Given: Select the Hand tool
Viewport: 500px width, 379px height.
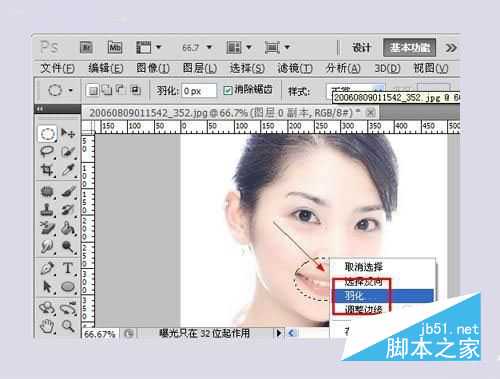Looking at the screenshot, I should coord(47,326).
